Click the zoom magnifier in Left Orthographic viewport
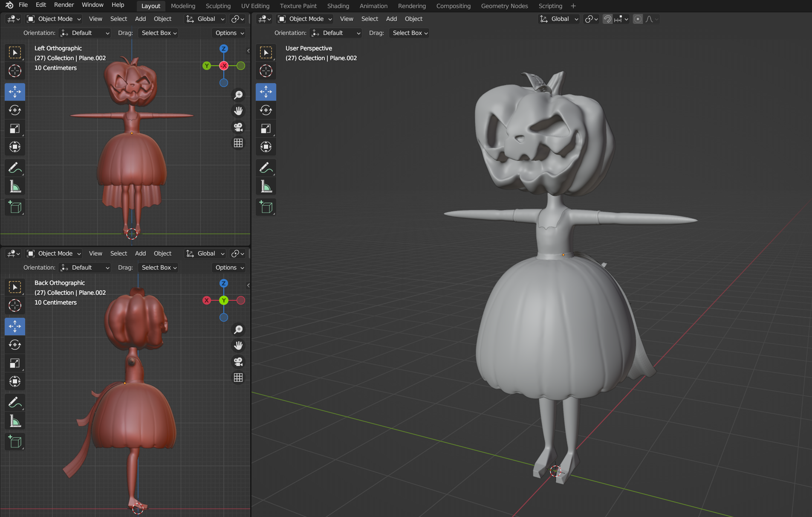 [238, 95]
